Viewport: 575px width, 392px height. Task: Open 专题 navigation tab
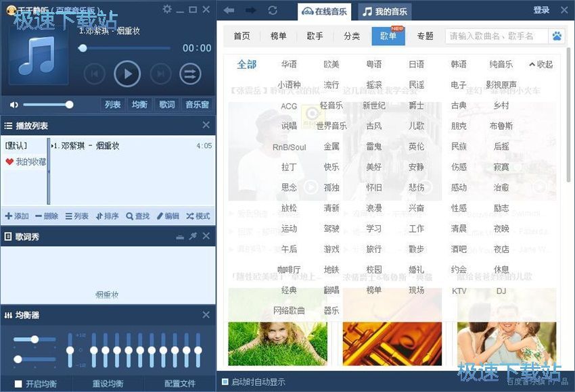pos(425,36)
